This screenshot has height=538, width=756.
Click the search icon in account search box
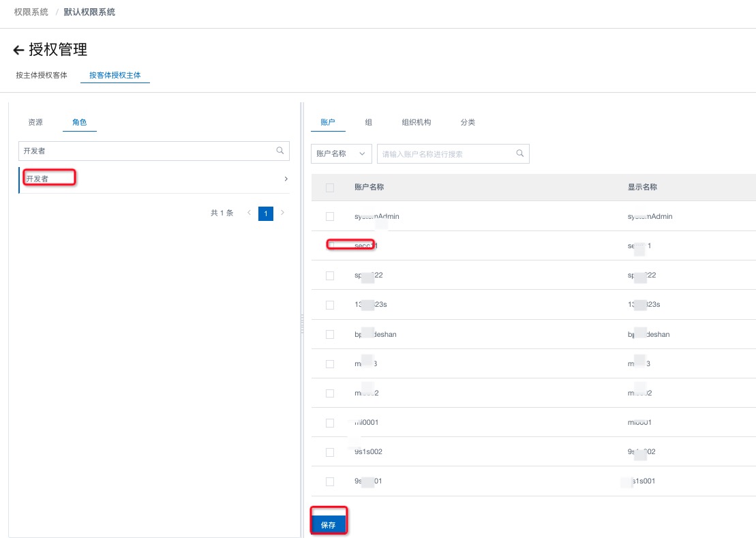520,153
